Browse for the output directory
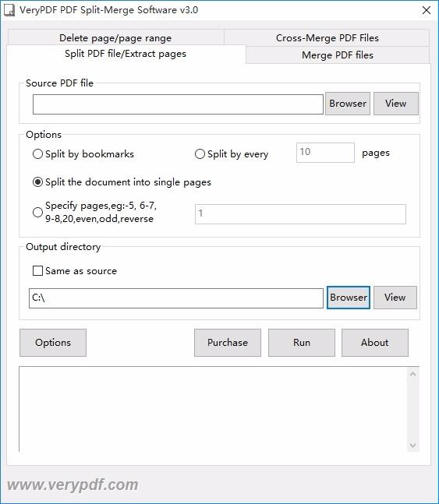Image resolution: width=439 pixels, height=504 pixels. (x=349, y=298)
